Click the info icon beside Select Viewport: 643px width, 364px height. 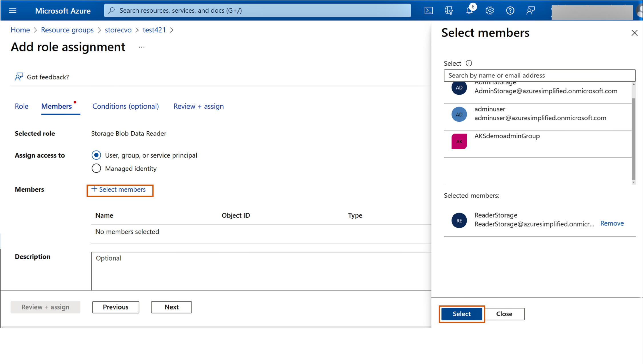(469, 63)
